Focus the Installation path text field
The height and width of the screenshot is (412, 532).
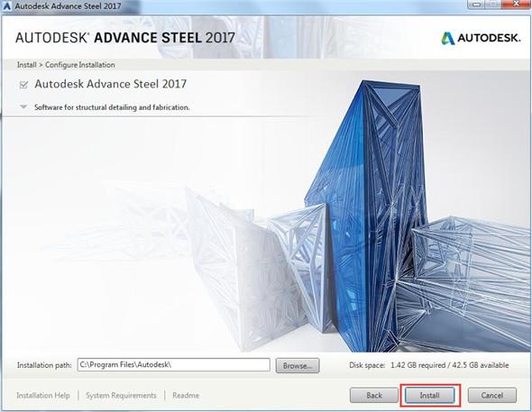point(174,365)
